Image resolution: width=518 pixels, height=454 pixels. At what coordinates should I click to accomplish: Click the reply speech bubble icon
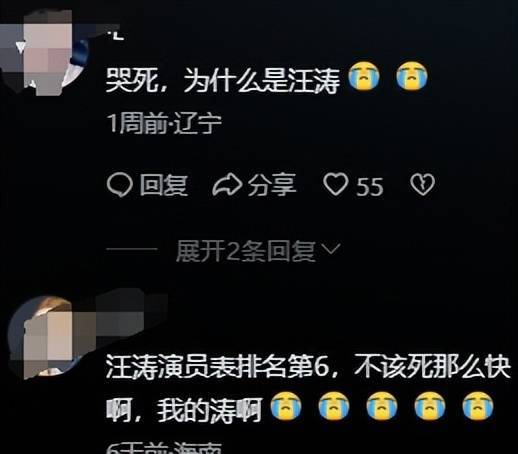(x=120, y=185)
